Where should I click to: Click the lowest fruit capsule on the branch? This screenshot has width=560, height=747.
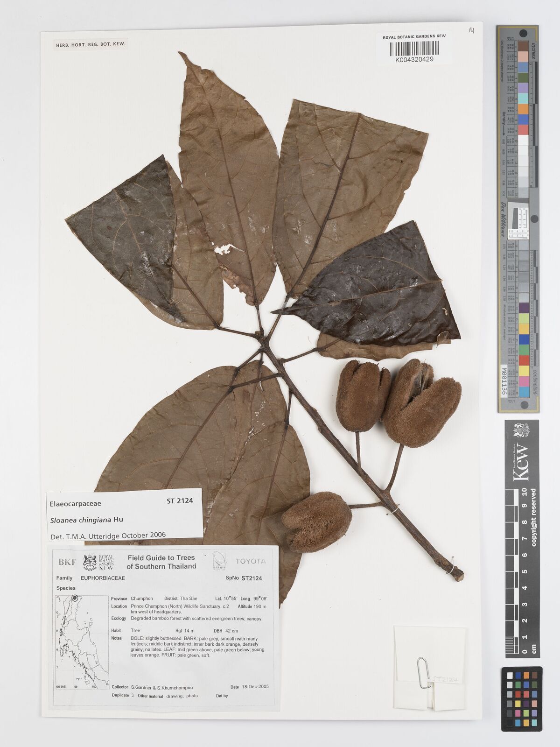tap(316, 521)
